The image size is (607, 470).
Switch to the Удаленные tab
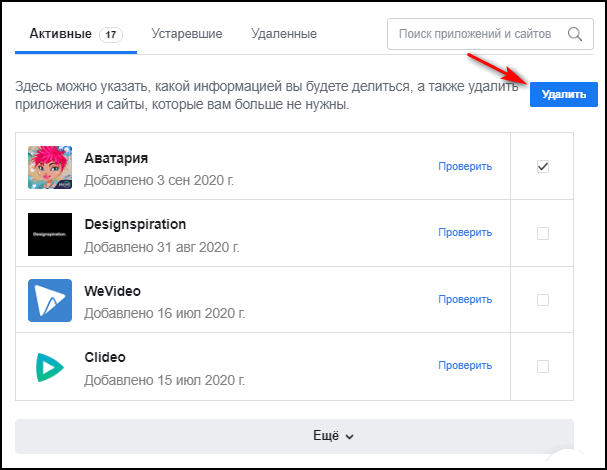coord(284,34)
